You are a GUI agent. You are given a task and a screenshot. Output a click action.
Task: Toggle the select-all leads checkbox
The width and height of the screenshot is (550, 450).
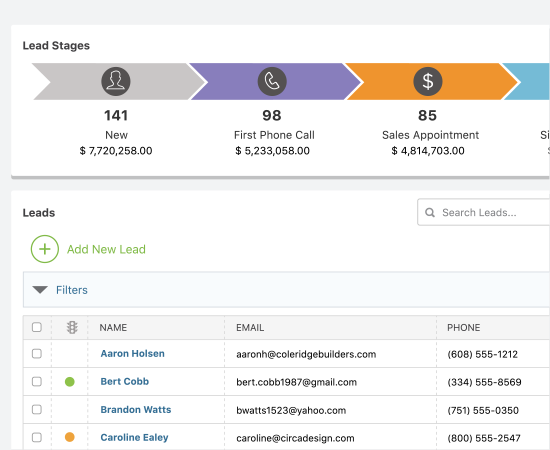37,327
